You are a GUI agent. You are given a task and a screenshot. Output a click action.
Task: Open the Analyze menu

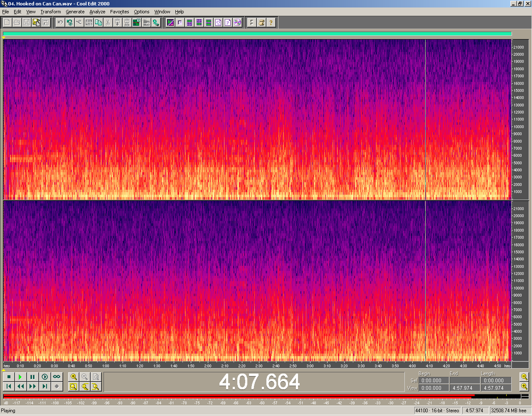97,12
